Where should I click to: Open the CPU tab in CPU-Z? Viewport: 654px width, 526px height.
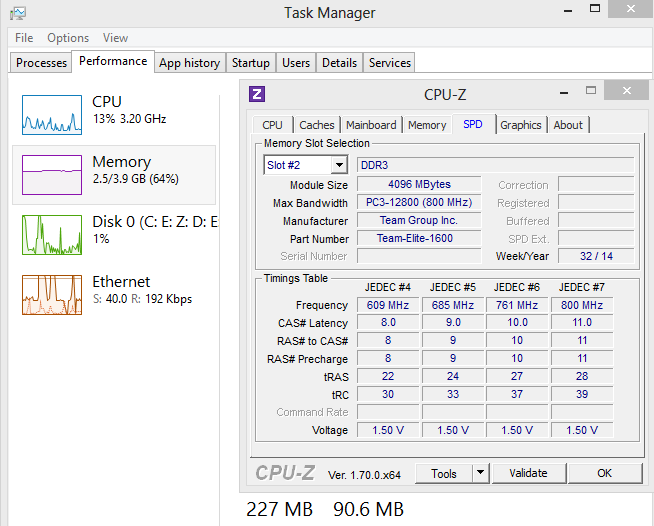pos(272,125)
